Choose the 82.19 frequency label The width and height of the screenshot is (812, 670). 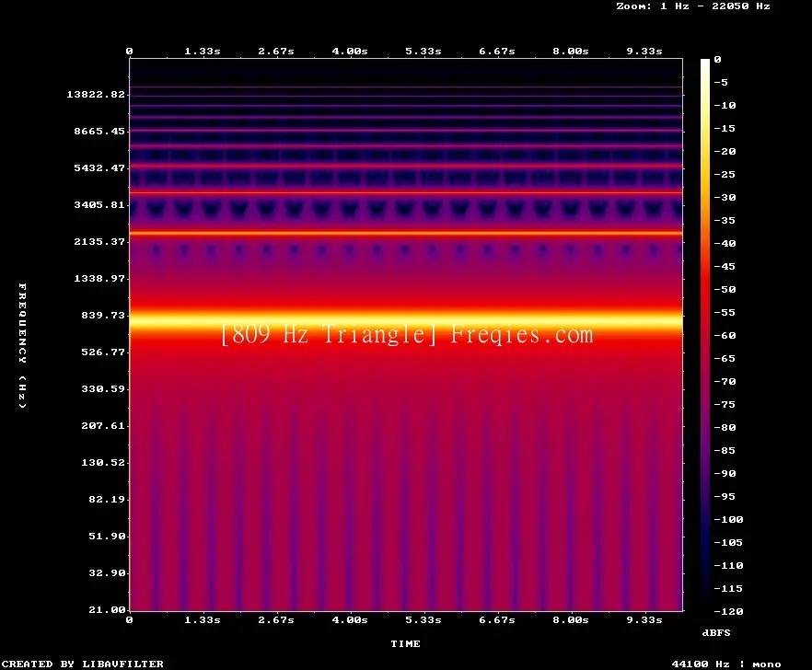coord(107,499)
